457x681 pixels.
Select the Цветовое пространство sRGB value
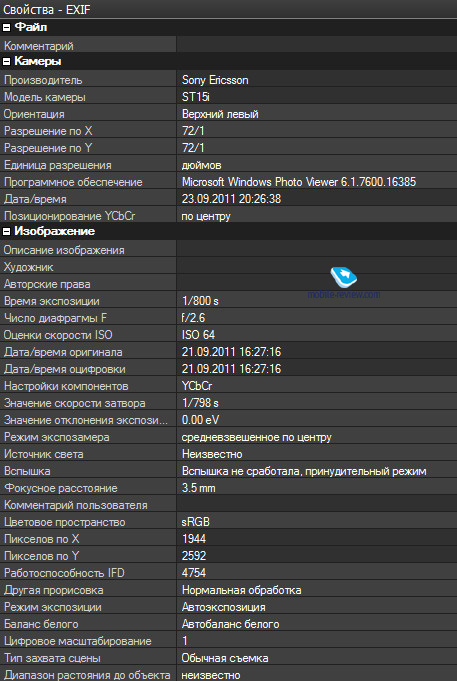195,522
